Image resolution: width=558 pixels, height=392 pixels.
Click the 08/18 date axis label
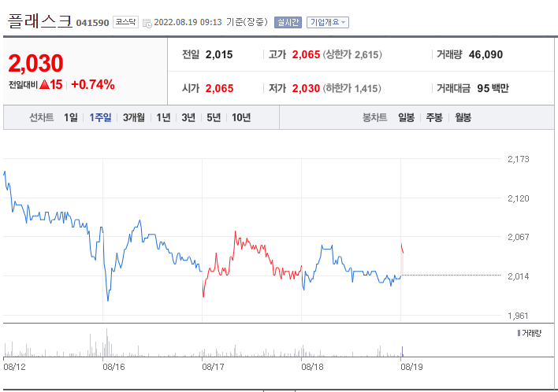click(x=312, y=366)
